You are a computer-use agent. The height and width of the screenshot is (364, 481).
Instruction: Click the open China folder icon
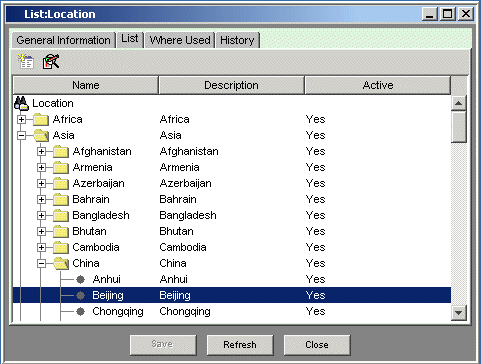61,263
